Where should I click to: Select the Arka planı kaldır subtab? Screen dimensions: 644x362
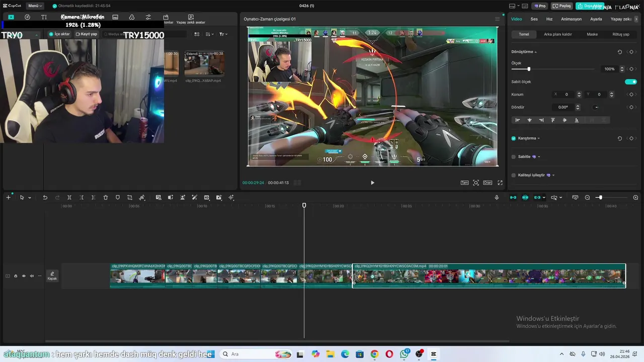pyautogui.click(x=557, y=34)
